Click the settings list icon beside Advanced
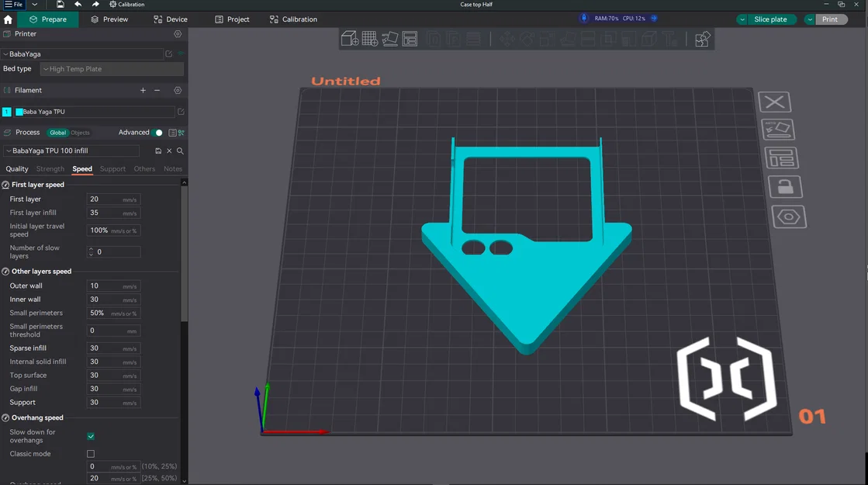868x485 pixels. (x=172, y=133)
